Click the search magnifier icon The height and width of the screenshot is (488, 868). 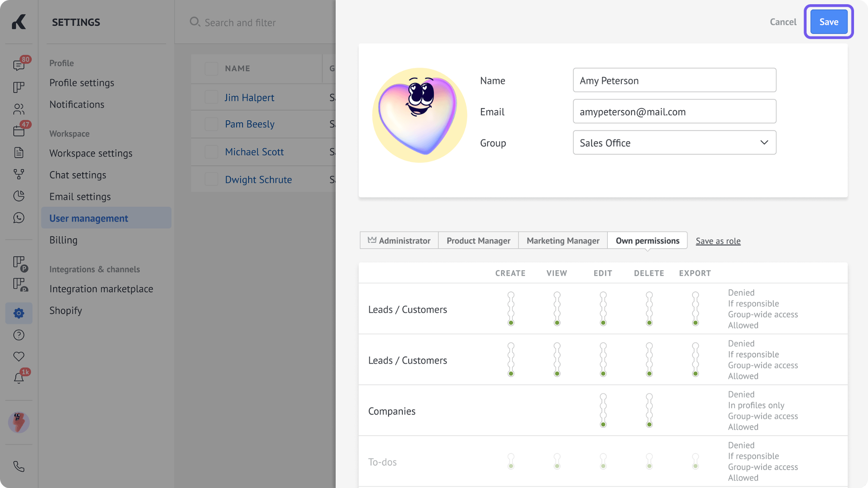(195, 22)
